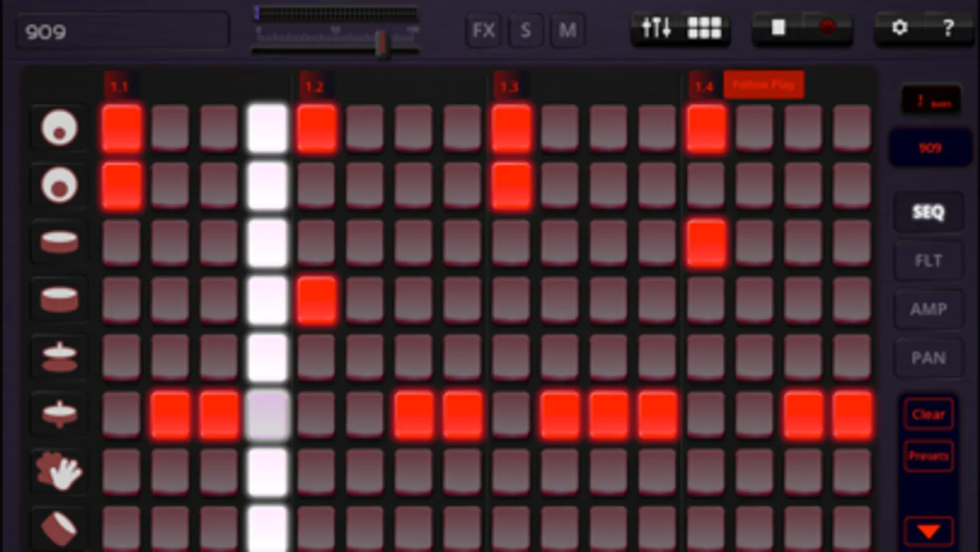
Task: Open help with the question mark
Action: (x=948, y=28)
